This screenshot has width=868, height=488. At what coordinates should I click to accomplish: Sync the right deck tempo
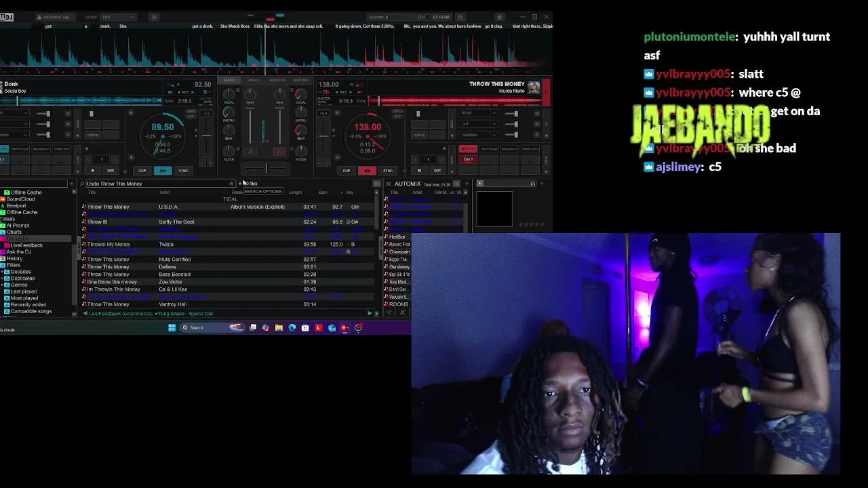[x=388, y=171]
